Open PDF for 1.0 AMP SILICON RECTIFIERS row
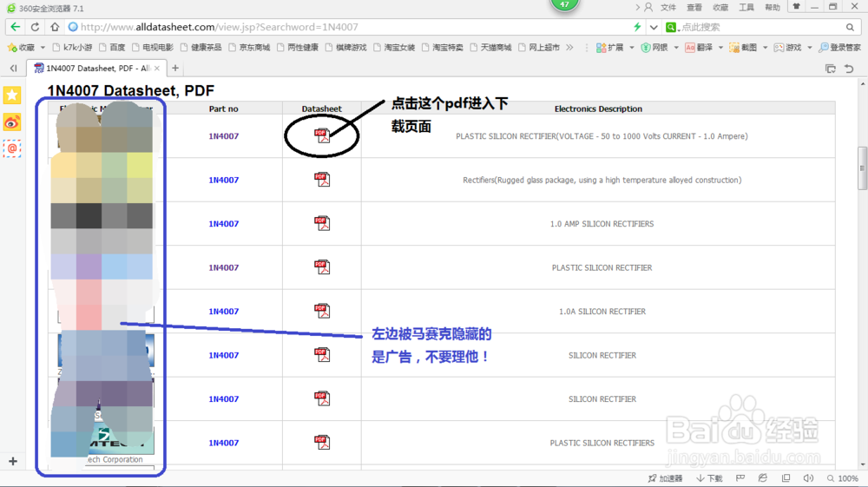Viewport: 868px width, 487px height. click(322, 223)
